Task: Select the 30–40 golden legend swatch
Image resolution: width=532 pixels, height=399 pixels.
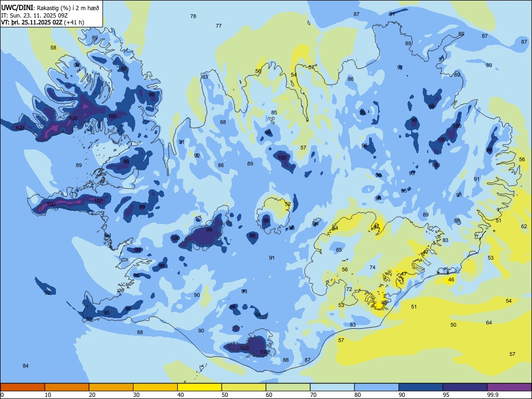Action: point(155,387)
